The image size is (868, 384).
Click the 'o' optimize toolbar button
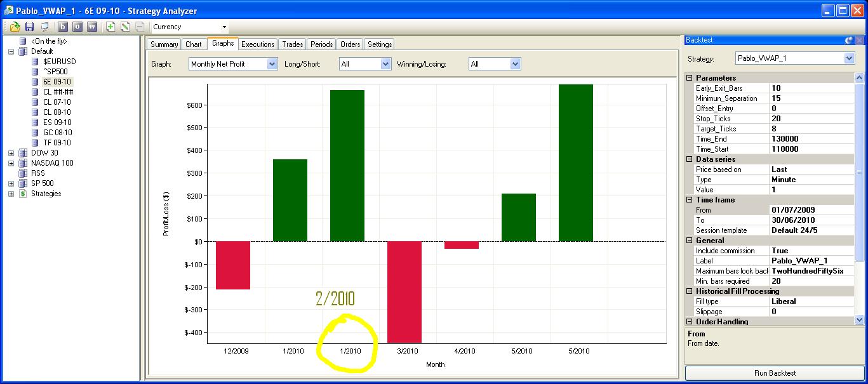coord(77,27)
